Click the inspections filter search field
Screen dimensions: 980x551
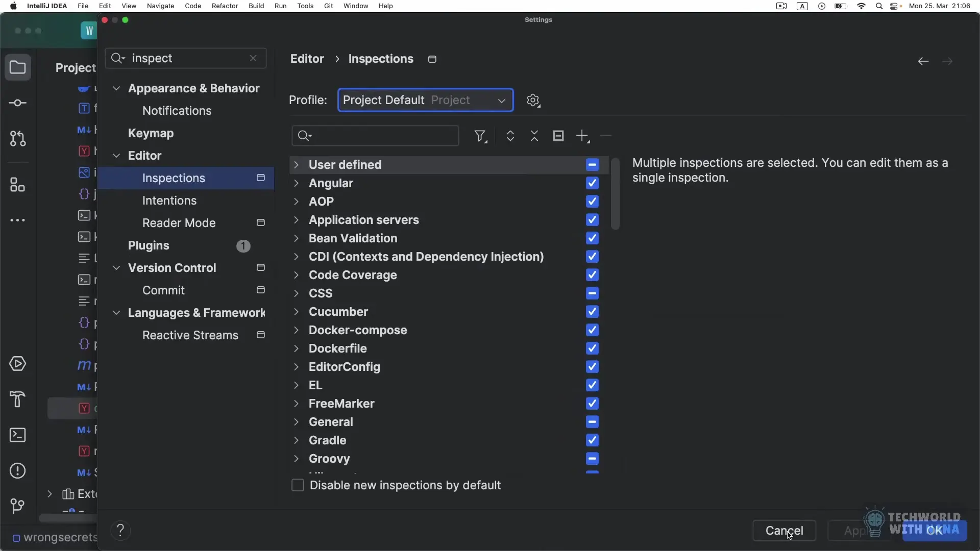coord(375,136)
